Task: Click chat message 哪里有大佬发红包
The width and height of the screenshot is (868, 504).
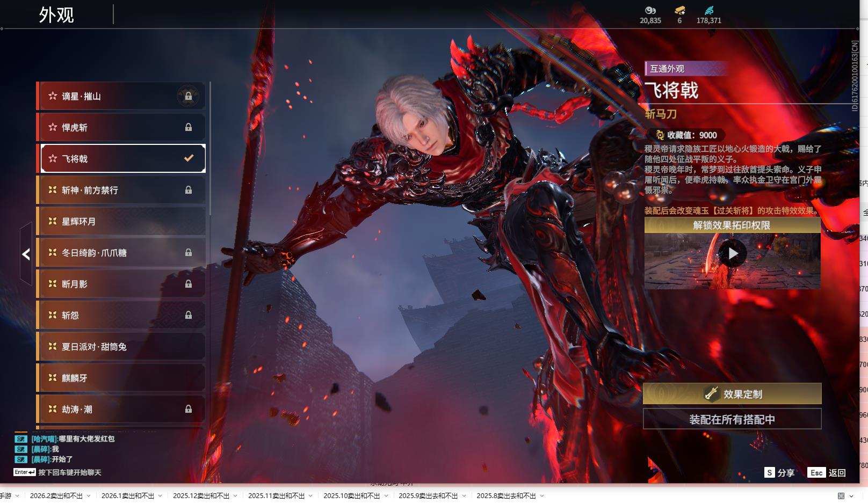Action: pyautogui.click(x=86, y=439)
